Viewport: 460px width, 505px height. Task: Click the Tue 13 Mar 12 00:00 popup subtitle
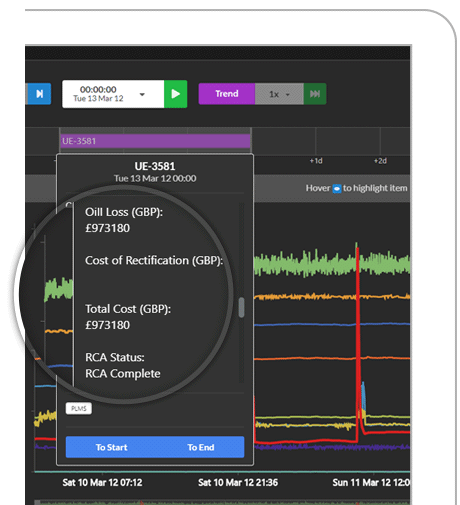pos(155,179)
